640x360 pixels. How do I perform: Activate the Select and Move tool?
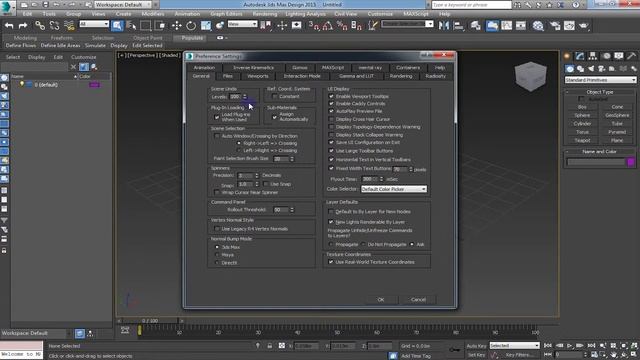point(176,25)
